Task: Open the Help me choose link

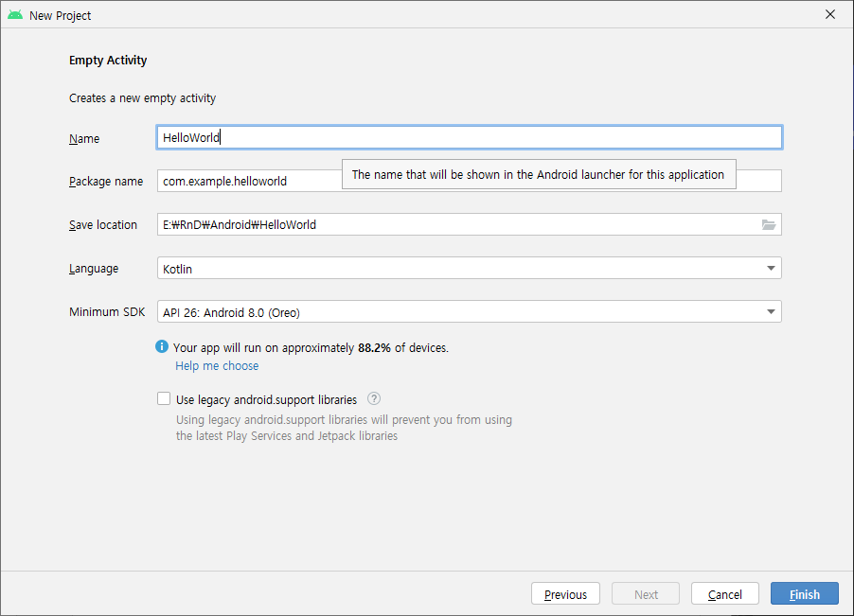Action: (x=217, y=365)
